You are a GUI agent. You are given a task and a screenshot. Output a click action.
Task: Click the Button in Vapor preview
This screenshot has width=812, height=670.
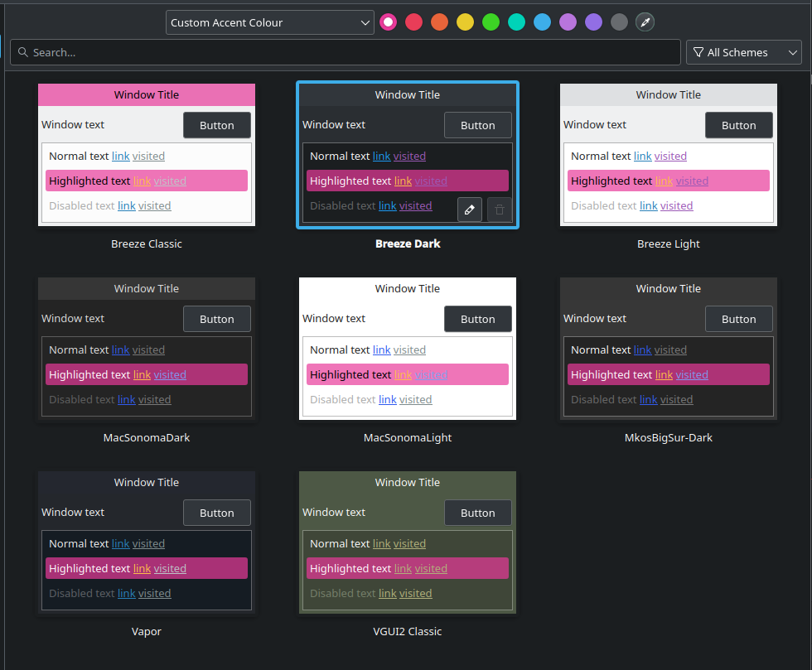click(217, 513)
